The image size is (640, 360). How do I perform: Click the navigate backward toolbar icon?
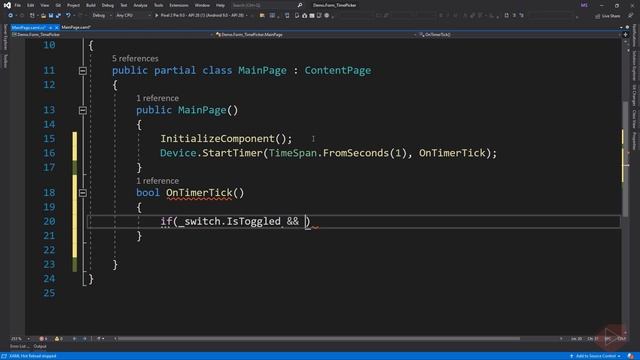(10, 16)
